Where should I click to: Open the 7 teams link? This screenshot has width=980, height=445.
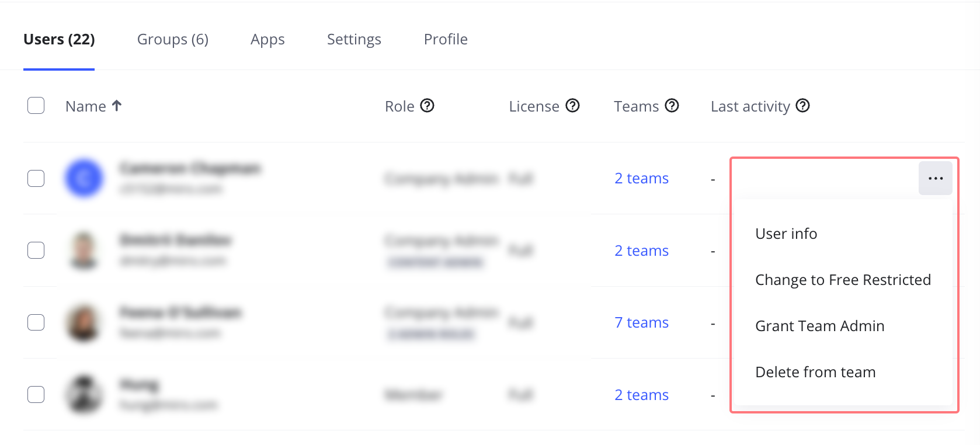(641, 322)
